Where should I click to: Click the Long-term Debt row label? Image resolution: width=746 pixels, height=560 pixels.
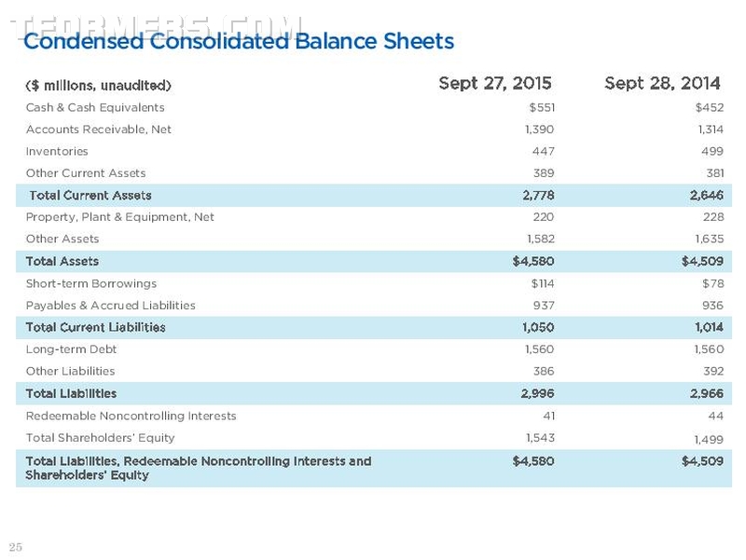[x=71, y=349]
